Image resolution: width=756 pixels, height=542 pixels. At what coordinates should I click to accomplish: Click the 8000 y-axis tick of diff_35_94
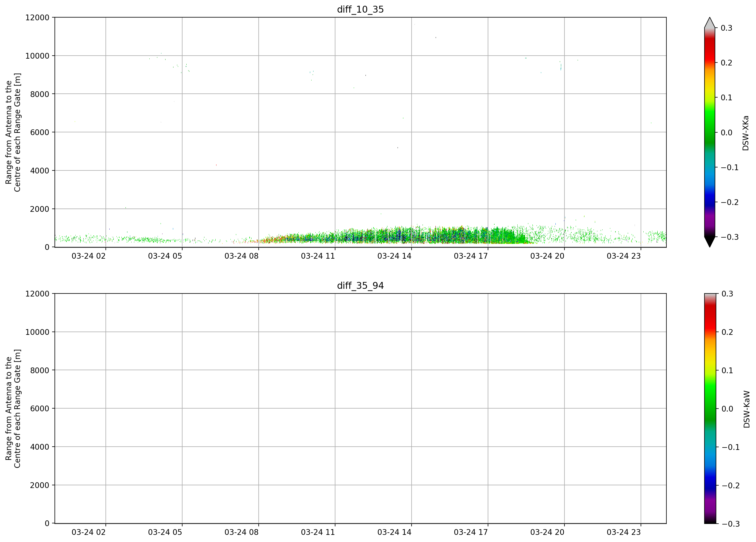[40, 370]
